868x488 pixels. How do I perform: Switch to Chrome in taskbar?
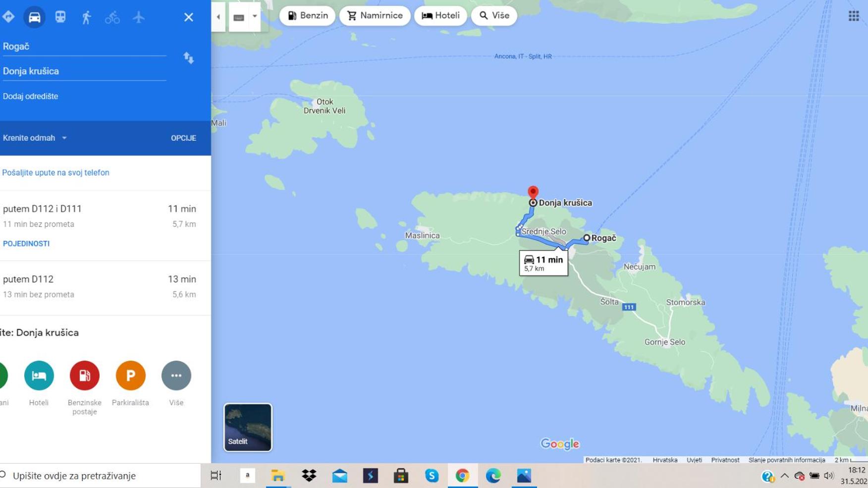pyautogui.click(x=462, y=476)
